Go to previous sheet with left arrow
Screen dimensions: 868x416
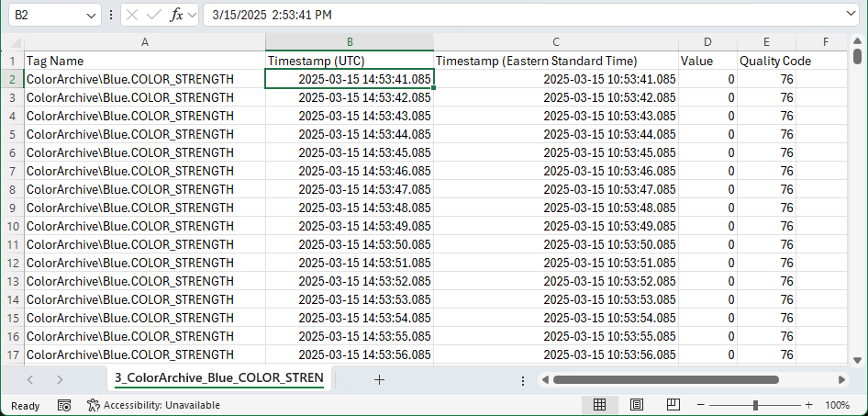pos(30,379)
